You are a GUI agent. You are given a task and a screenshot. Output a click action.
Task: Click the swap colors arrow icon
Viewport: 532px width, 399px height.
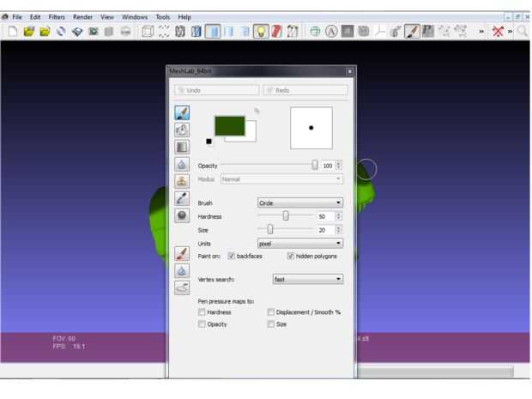point(257,111)
